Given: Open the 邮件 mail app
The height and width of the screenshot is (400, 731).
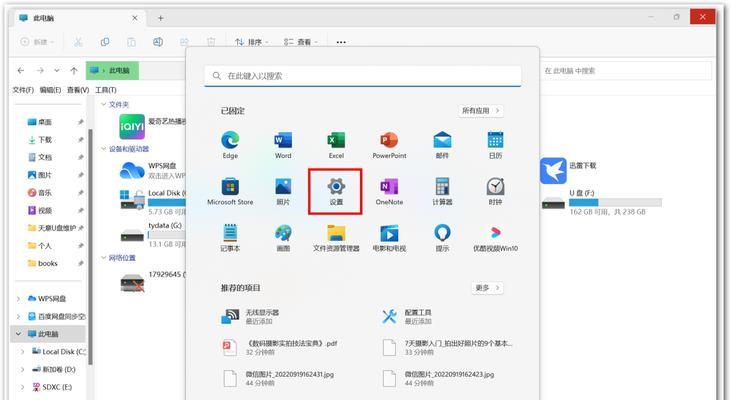Looking at the screenshot, I should pyautogui.click(x=442, y=145).
